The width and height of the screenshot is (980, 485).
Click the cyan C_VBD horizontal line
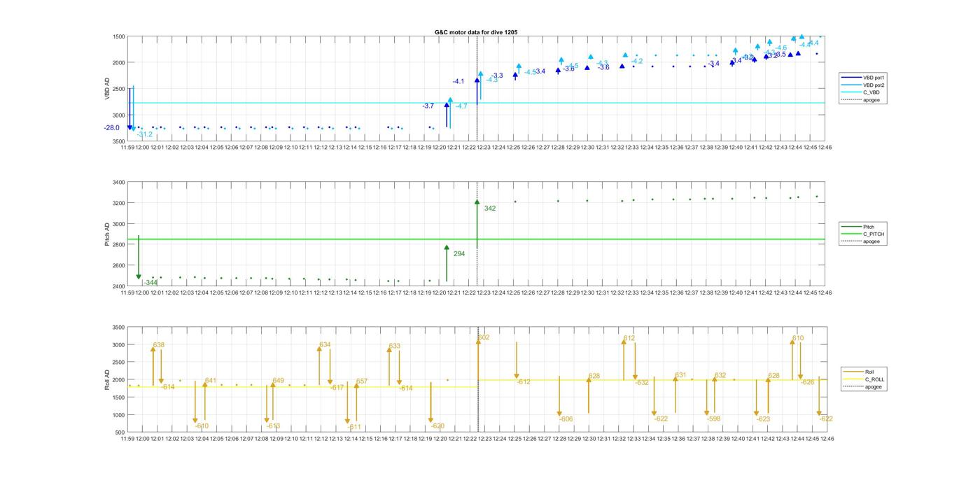point(476,103)
